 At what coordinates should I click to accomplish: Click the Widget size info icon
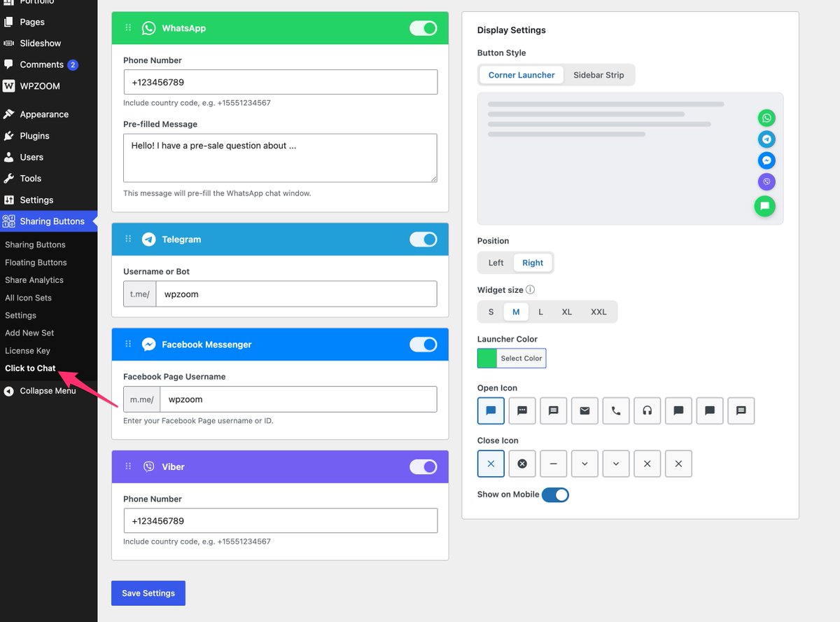pyautogui.click(x=530, y=290)
